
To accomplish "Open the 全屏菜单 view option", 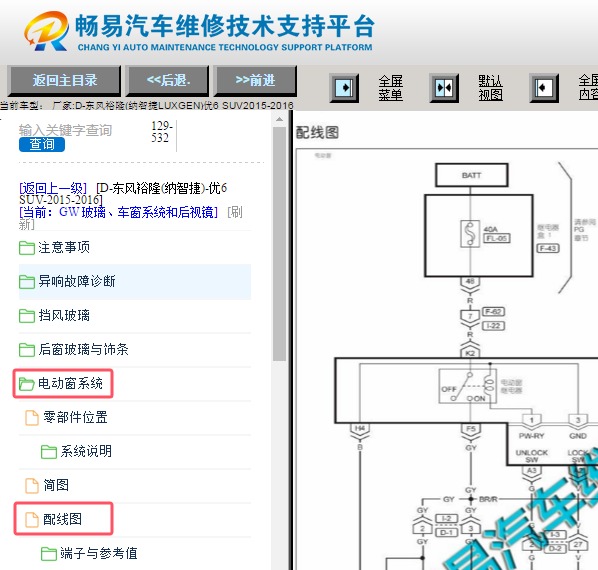I will click(x=391, y=88).
